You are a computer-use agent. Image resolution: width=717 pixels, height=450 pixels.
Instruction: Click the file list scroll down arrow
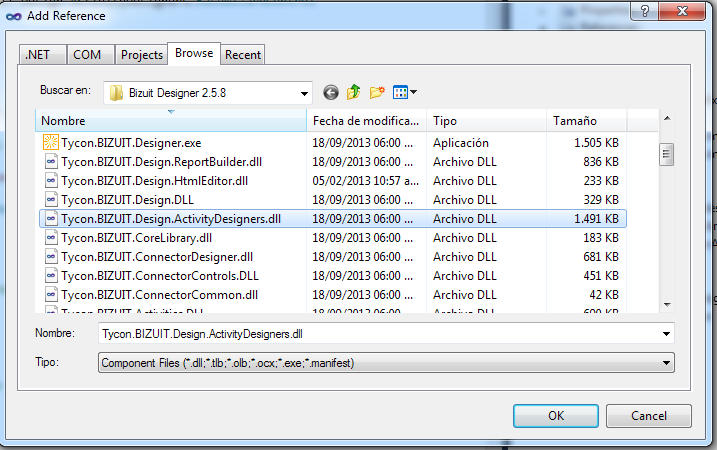pyautogui.click(x=667, y=305)
